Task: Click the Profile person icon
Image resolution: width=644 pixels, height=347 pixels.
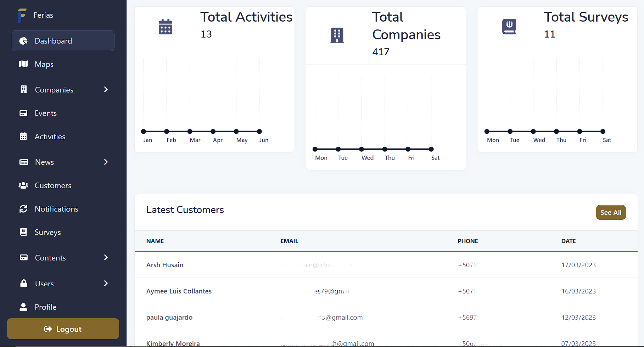Action: click(23, 307)
